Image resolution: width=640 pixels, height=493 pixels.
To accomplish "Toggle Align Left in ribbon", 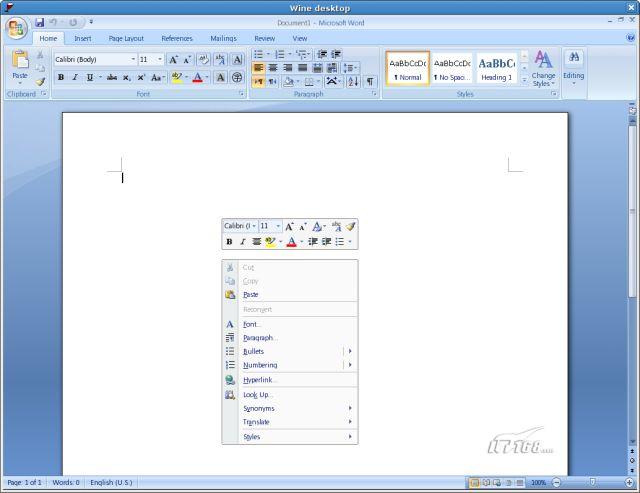I will tap(258, 68).
